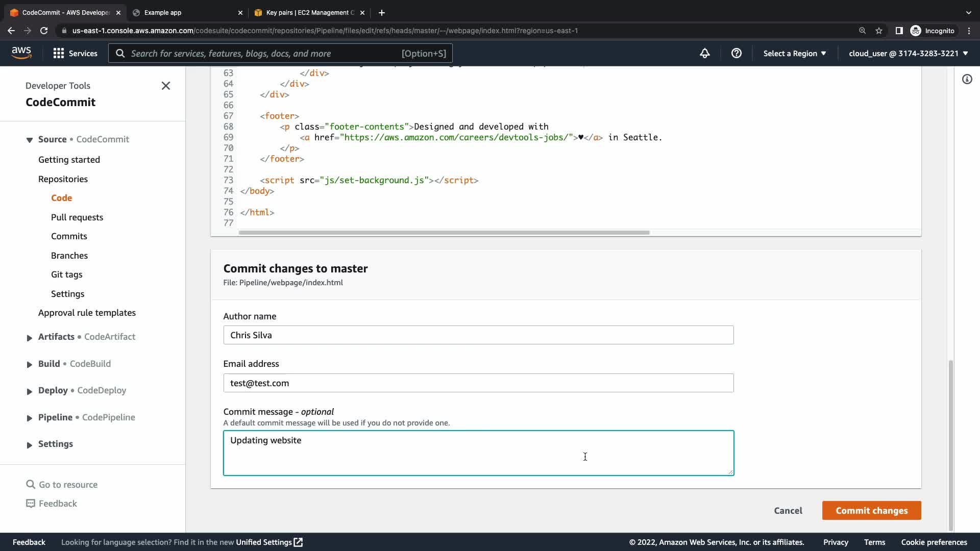Reload the page
This screenshot has height=551, width=980.
click(44, 31)
